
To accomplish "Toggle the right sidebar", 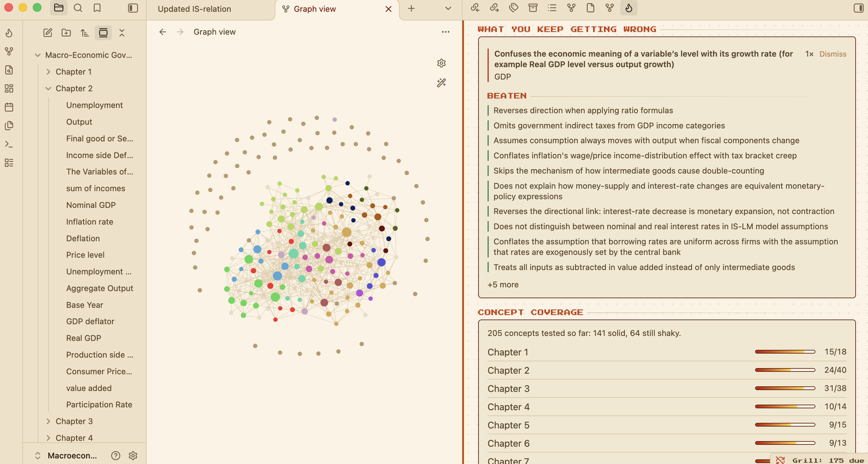I will coord(858,8).
